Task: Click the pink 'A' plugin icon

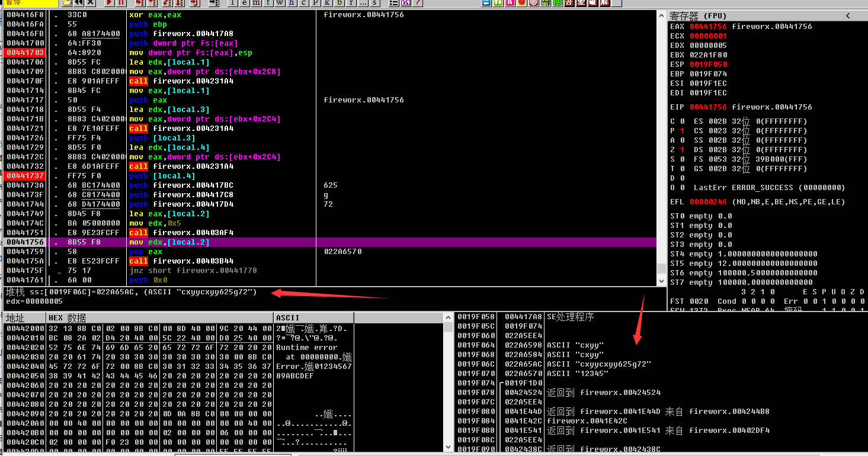Action: coord(510,3)
